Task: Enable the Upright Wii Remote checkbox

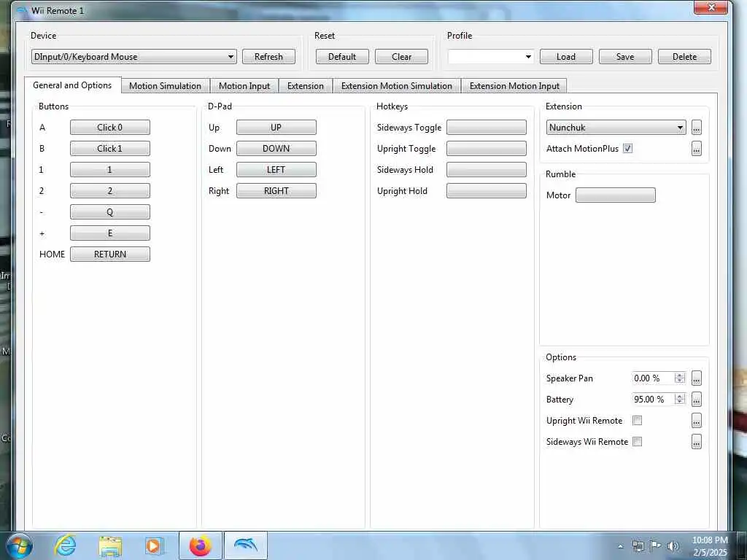Action: pos(637,421)
